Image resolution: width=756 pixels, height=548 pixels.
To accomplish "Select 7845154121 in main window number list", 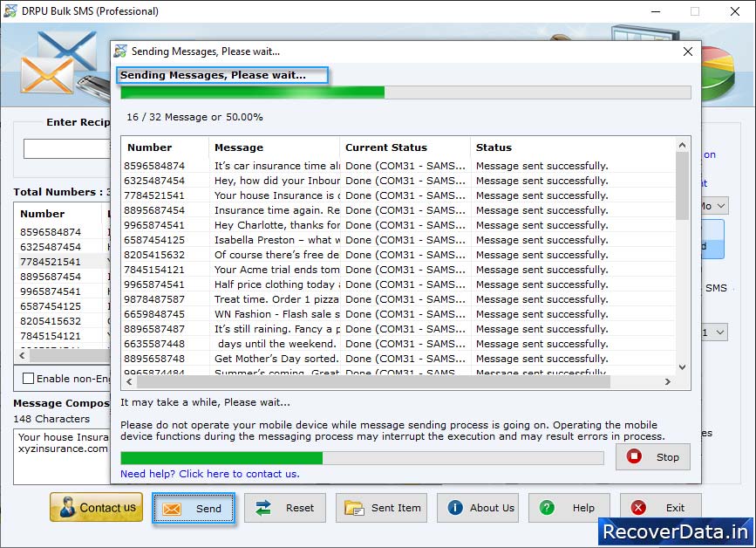I will click(x=51, y=336).
